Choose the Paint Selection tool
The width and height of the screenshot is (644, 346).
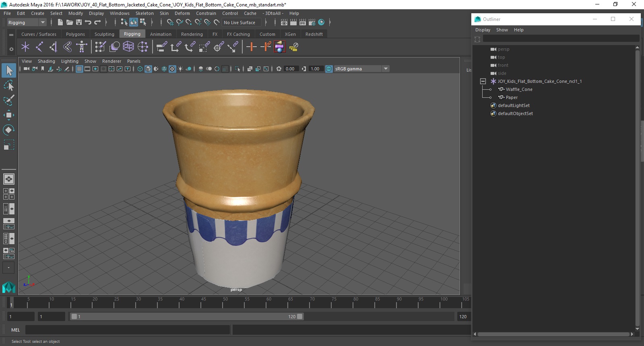click(9, 100)
